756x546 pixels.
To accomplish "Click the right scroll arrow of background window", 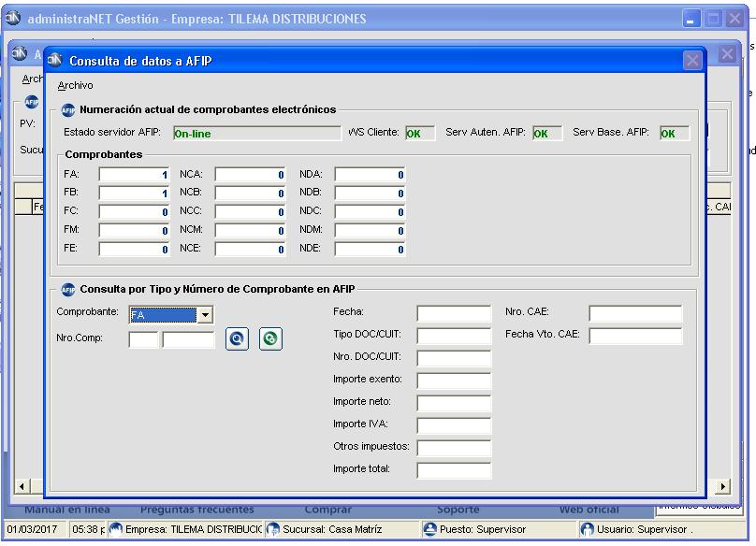I will pyautogui.click(x=722, y=486).
